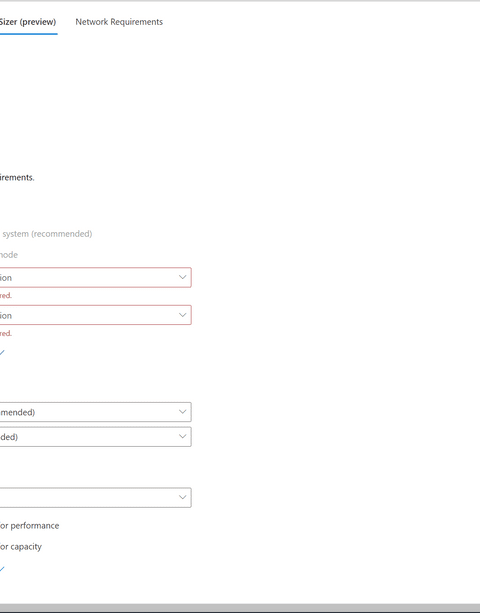
Task: Click blue chevron beneath 'or capacity' option
Action: 2,569
